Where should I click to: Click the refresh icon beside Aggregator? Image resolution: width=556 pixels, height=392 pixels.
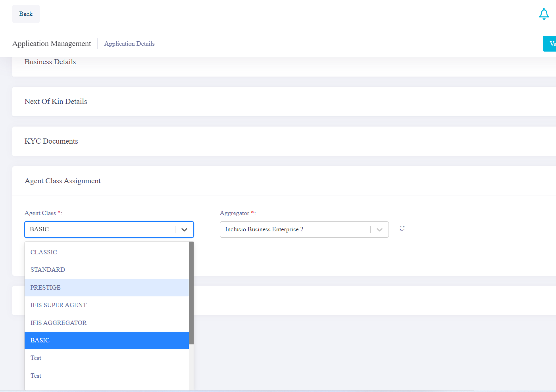point(402,228)
